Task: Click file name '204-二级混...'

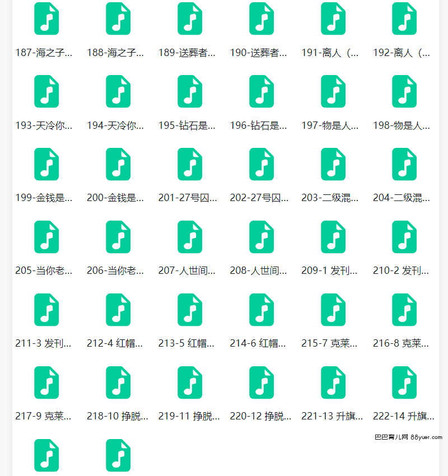Action: tap(402, 198)
